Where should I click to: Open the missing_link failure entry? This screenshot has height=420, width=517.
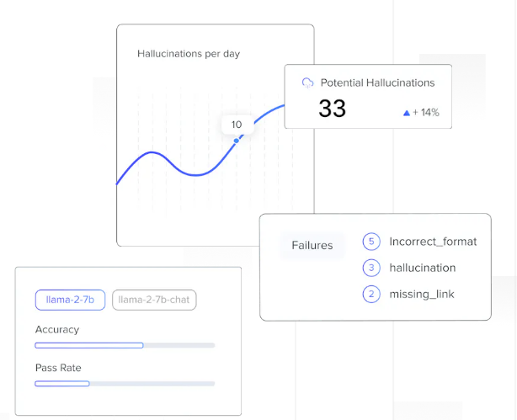click(423, 294)
